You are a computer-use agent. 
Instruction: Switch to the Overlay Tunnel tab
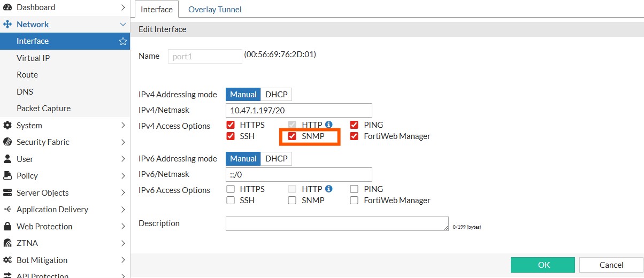click(214, 10)
